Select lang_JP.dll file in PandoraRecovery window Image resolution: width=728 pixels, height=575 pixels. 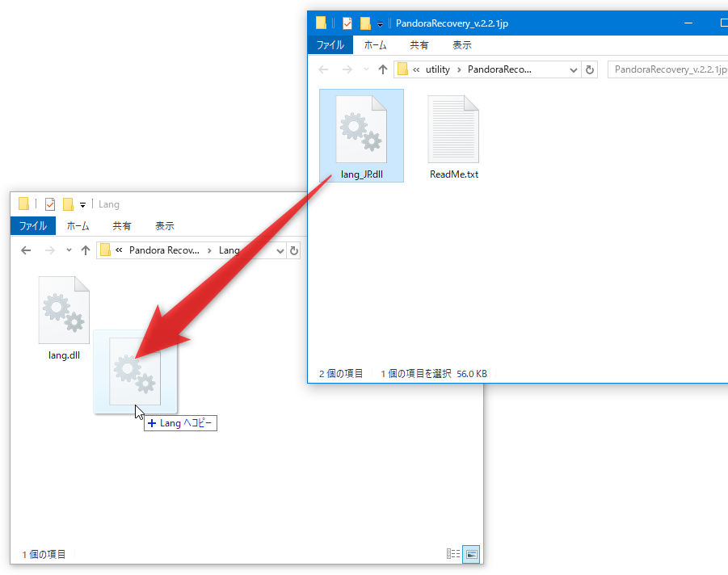pos(361,136)
